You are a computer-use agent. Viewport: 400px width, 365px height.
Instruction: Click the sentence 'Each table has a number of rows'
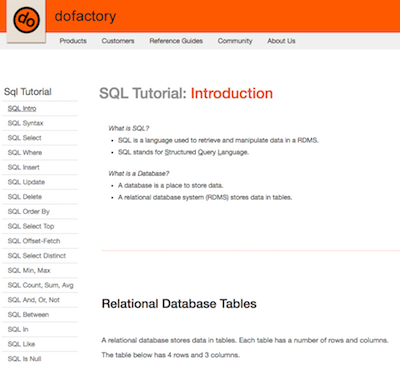[x=314, y=340]
